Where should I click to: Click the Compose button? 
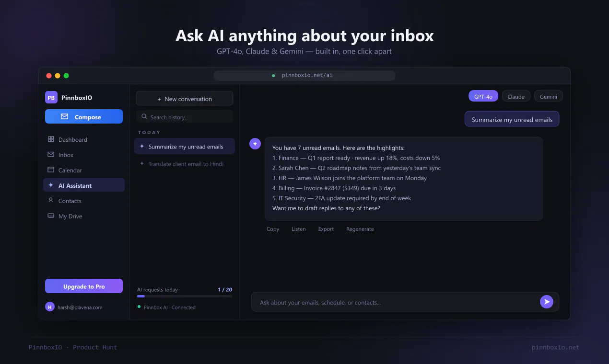tap(84, 117)
